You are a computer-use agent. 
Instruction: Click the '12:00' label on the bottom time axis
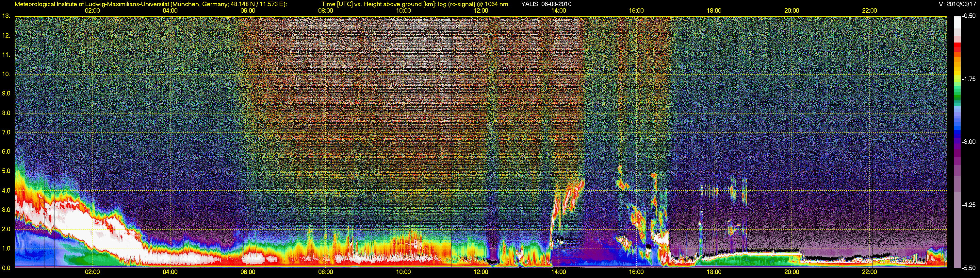click(x=481, y=272)
